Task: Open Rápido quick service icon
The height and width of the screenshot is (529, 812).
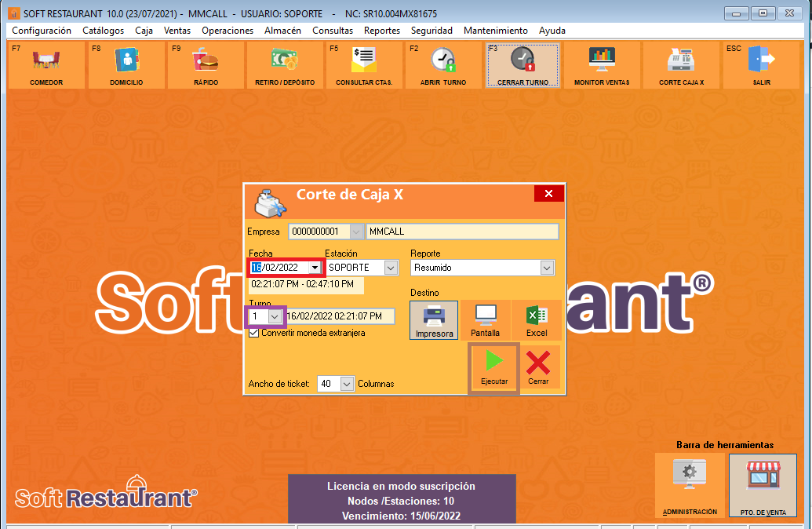Action: point(206,64)
